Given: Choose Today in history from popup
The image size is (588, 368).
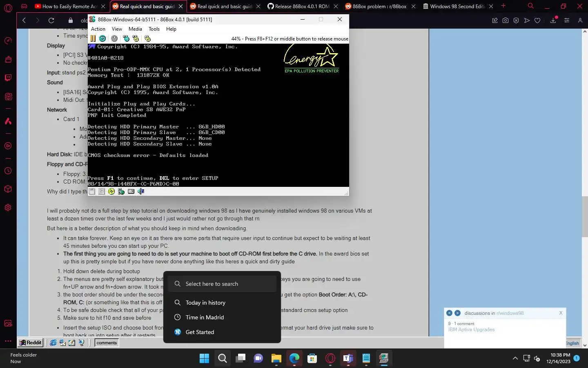Looking at the screenshot, I should (222, 303).
